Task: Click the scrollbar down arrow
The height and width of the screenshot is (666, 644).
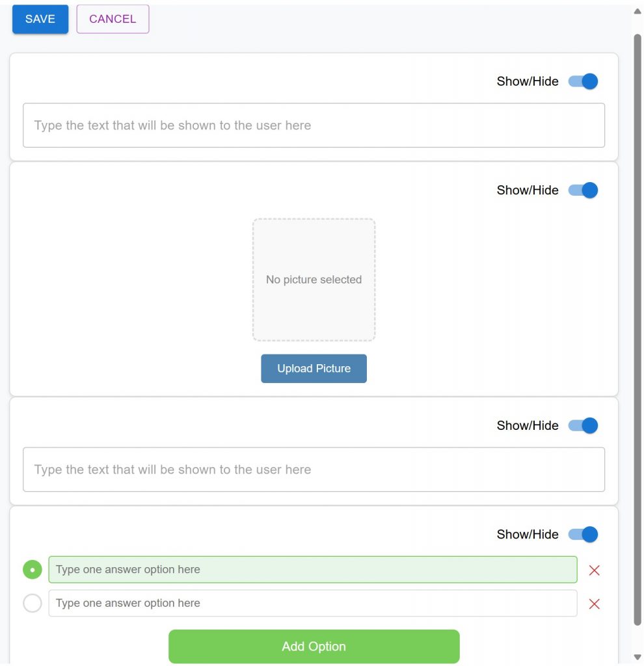Action: click(637, 657)
